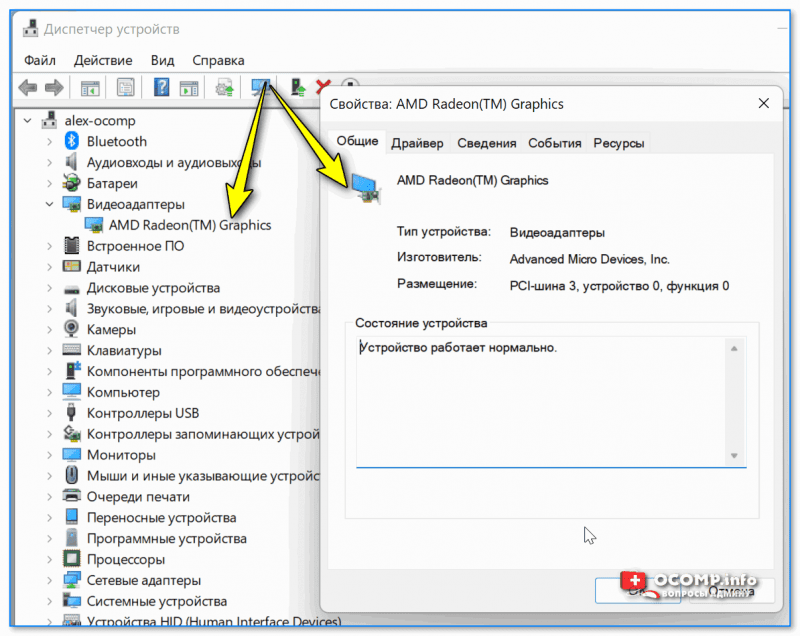
Task: Click the Камеры webcam icon
Action: (x=71, y=329)
